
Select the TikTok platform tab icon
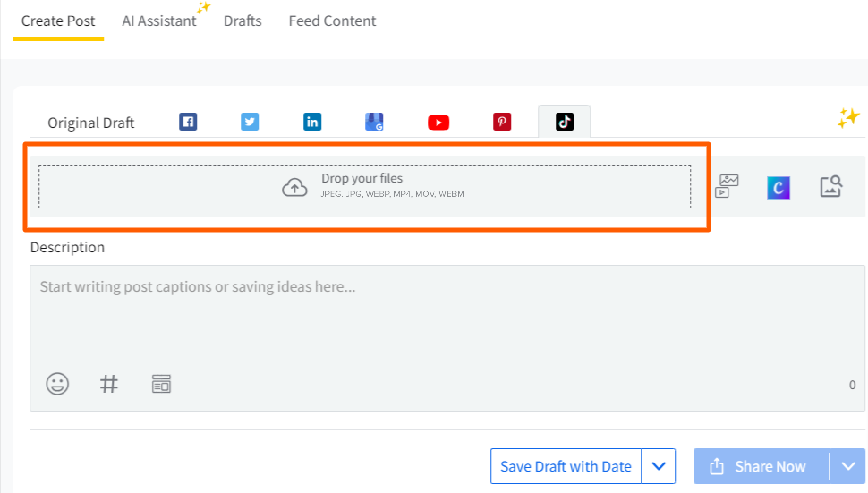pyautogui.click(x=564, y=122)
